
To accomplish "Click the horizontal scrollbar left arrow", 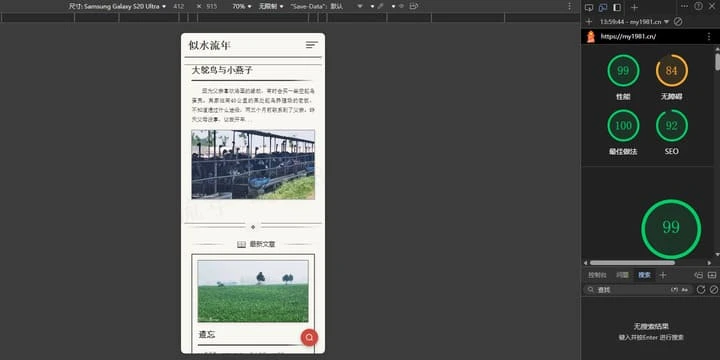I will tap(585, 263).
